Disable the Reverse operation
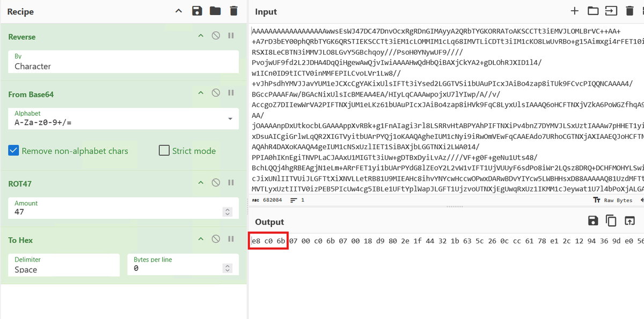This screenshot has height=319, width=644. pos(216,36)
